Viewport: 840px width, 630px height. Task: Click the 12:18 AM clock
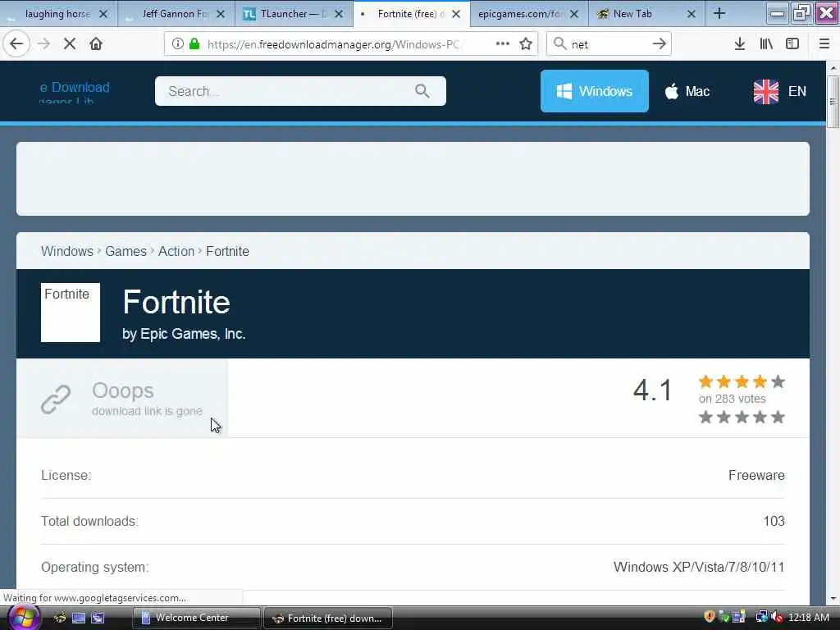pyautogui.click(x=809, y=617)
